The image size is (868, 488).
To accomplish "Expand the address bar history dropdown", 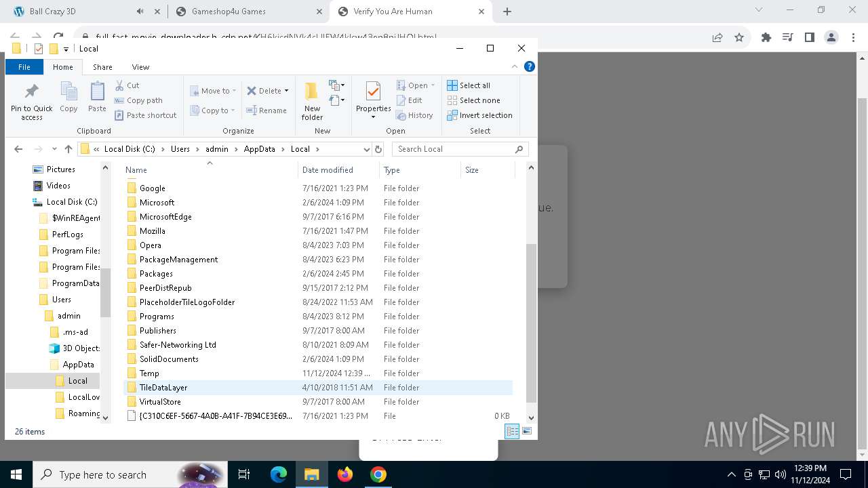I will tap(366, 149).
